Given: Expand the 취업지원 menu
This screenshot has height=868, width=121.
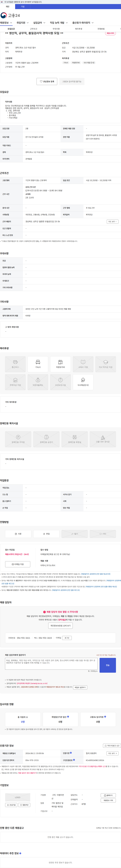Looking at the screenshot, I should pos(23,23).
